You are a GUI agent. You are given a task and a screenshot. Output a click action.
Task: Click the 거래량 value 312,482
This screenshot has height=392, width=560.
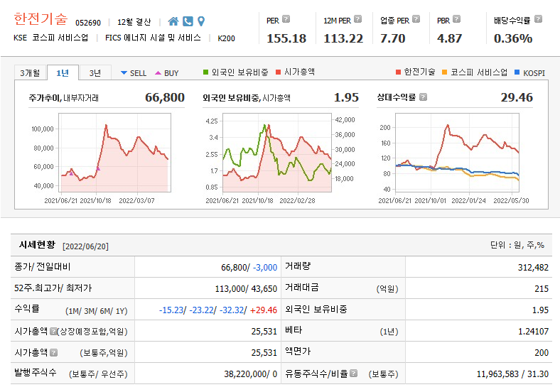pyautogui.click(x=533, y=268)
